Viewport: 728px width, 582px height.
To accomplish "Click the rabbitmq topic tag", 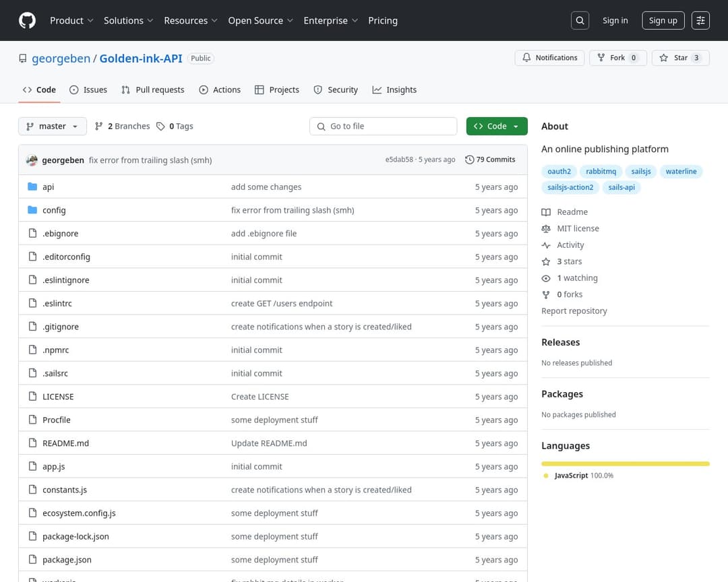I will (601, 171).
